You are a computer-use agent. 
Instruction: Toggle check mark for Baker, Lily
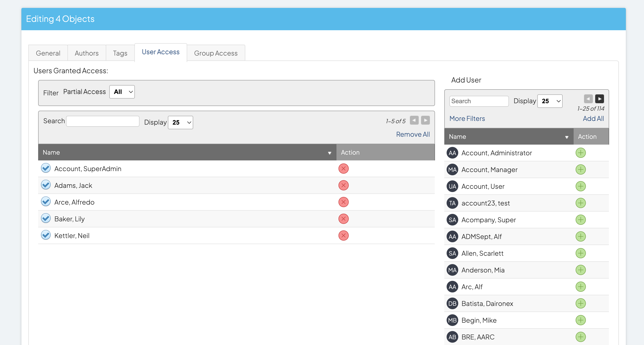[46, 218]
